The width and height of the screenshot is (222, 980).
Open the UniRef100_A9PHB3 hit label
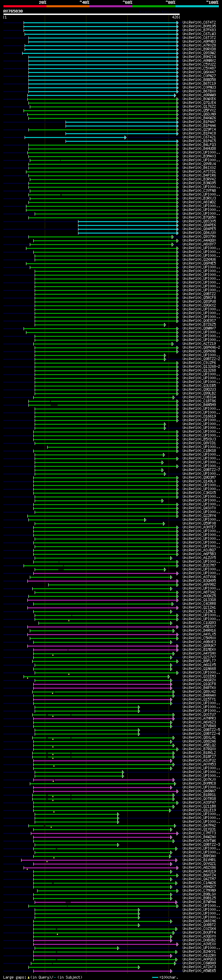point(199,41)
